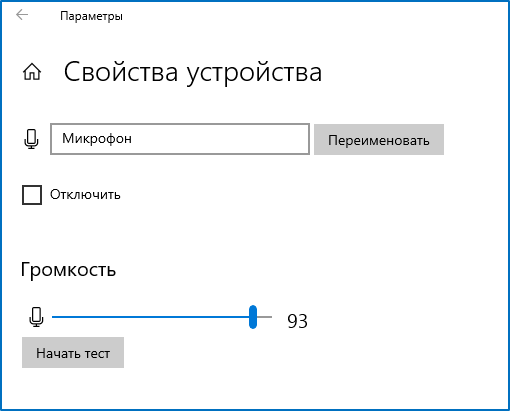Focus the Микрофон device name field
The image size is (510, 411).
180,139
